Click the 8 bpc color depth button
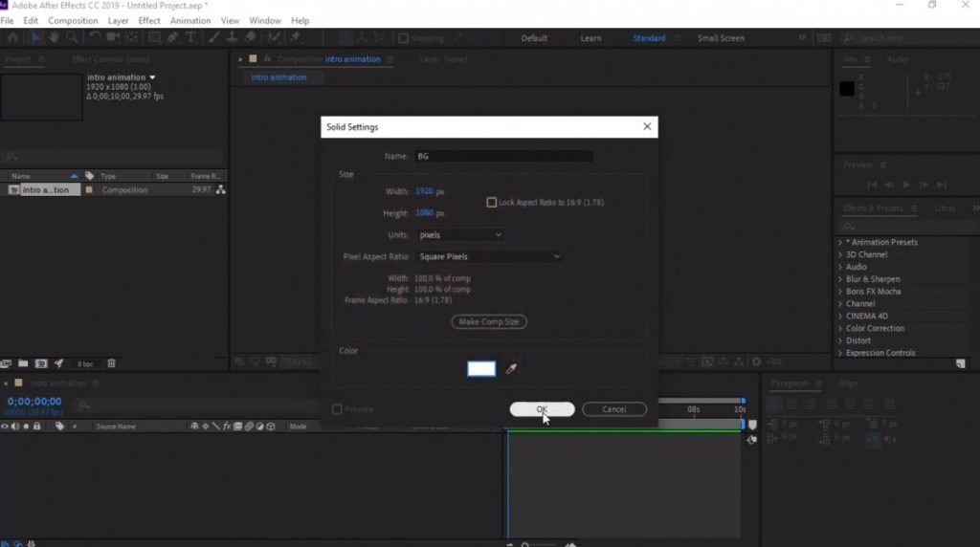980x547 pixels. point(85,364)
